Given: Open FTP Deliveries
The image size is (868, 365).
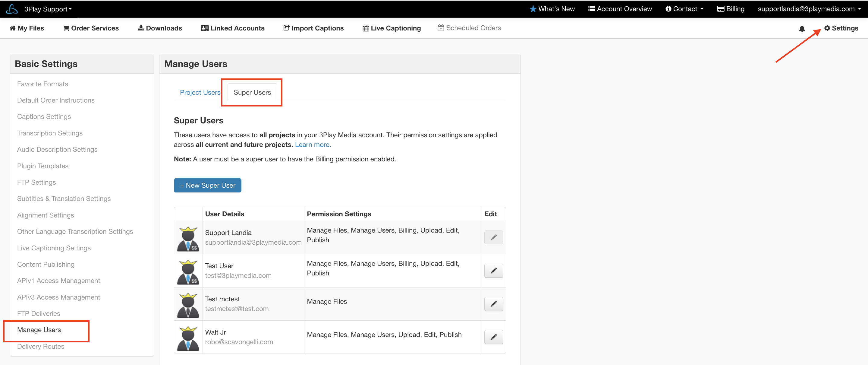Looking at the screenshot, I should tap(39, 314).
